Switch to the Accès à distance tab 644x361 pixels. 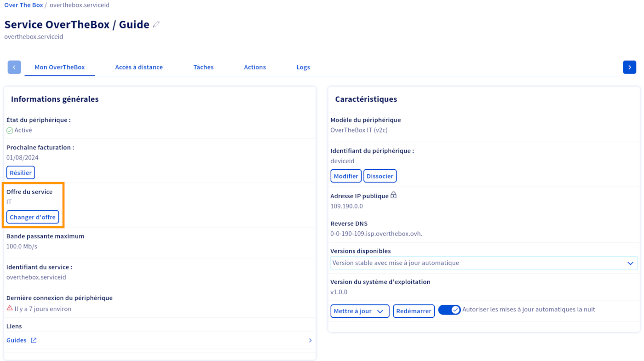139,67
